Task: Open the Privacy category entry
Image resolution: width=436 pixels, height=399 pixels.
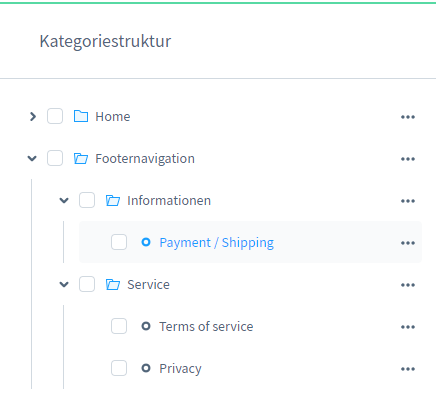Action: 180,369
